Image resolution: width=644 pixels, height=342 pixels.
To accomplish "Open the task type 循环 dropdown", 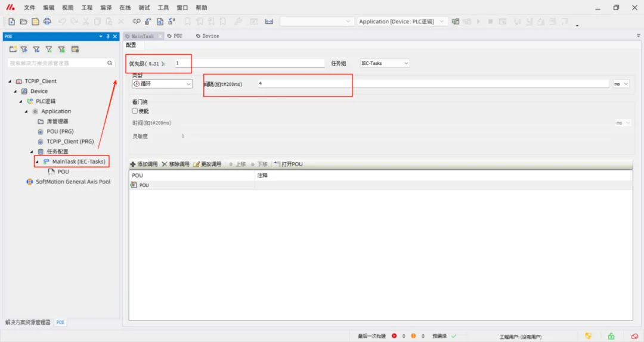I will [162, 84].
